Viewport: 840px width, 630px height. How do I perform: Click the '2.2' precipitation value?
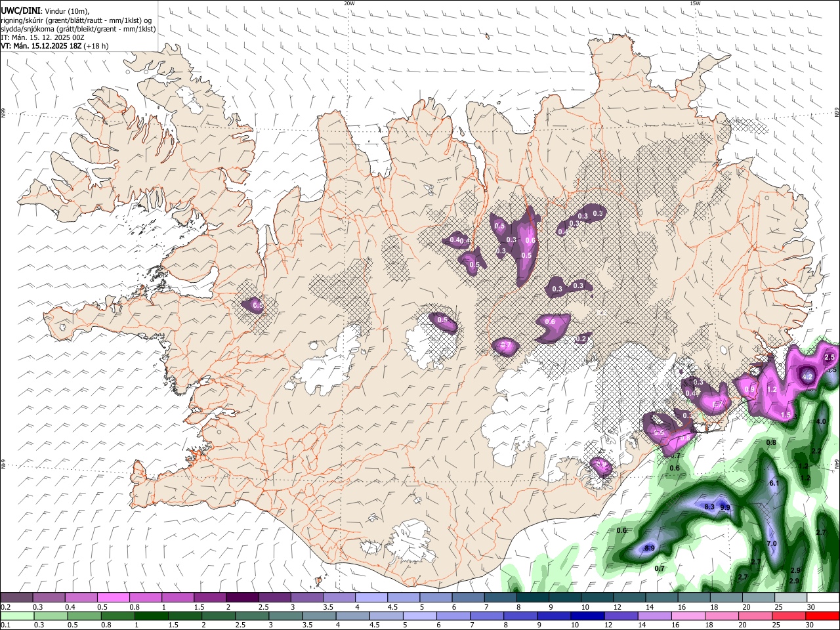point(816,451)
